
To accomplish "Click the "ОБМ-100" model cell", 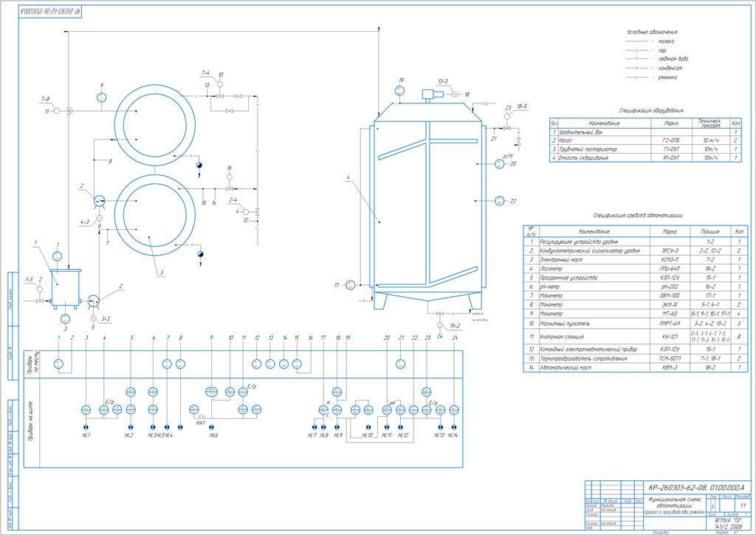I will click(670, 296).
